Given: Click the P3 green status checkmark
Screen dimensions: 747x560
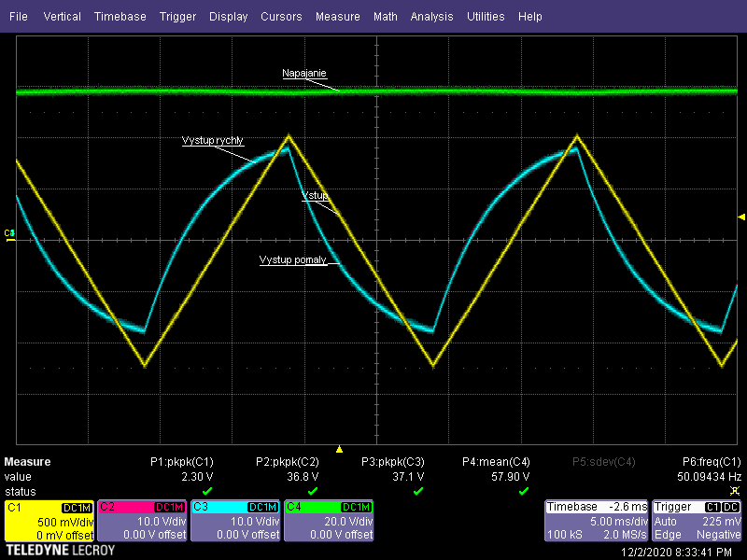Looking at the screenshot, I should (x=418, y=491).
